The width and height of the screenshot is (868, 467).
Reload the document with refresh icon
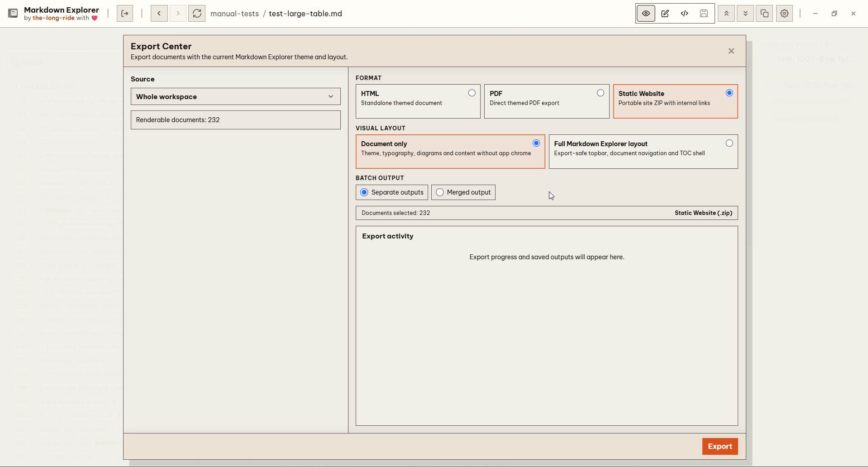[197, 14]
